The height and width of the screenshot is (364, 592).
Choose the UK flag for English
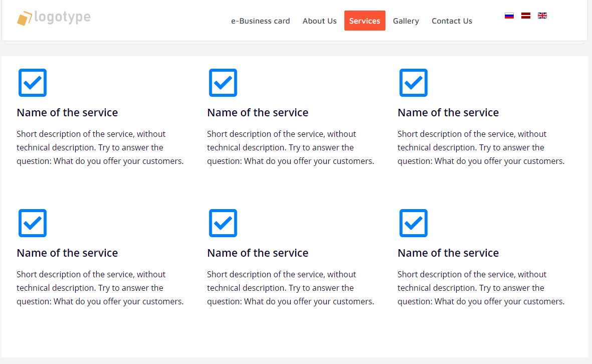542,16
